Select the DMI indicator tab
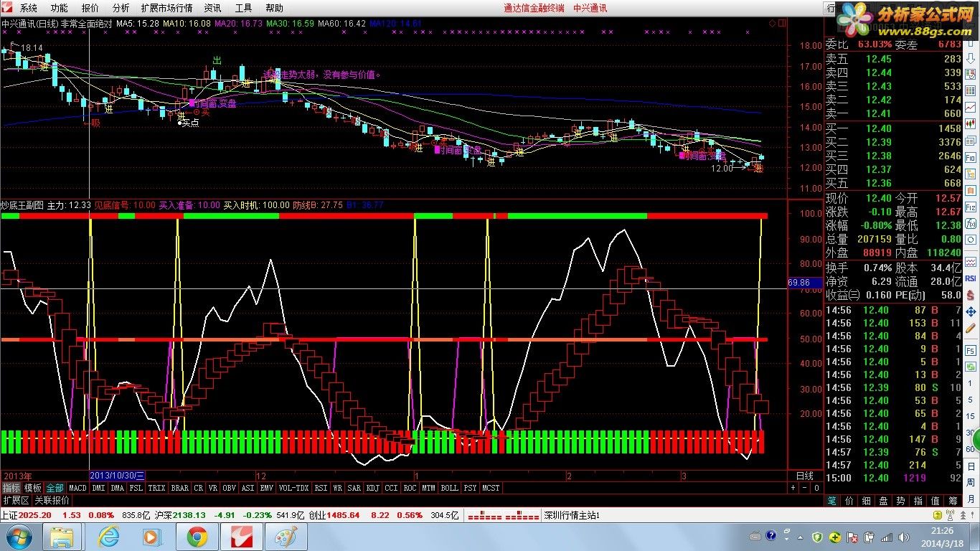 coord(98,488)
